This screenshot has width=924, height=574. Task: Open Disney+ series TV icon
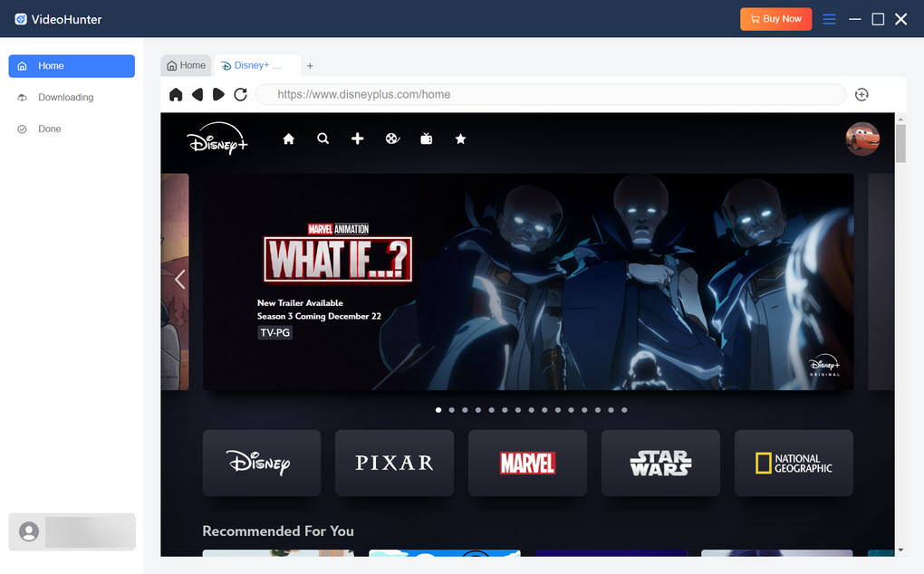coord(427,139)
